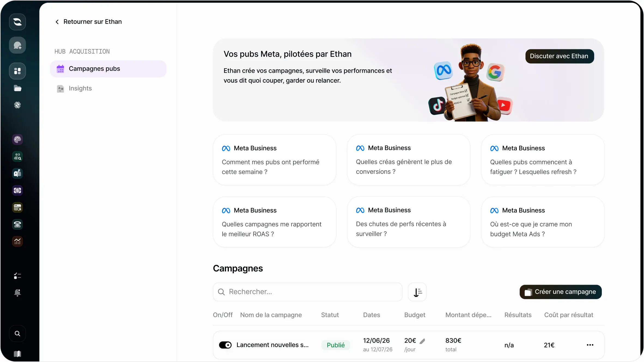Viewport: 644px width, 362px height.
Task: Turn off the Lancement nouvelles campaign toggle
Action: tap(225, 345)
